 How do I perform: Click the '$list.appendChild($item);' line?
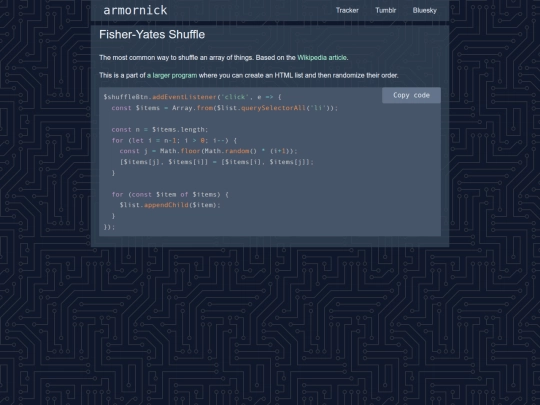tap(170, 205)
